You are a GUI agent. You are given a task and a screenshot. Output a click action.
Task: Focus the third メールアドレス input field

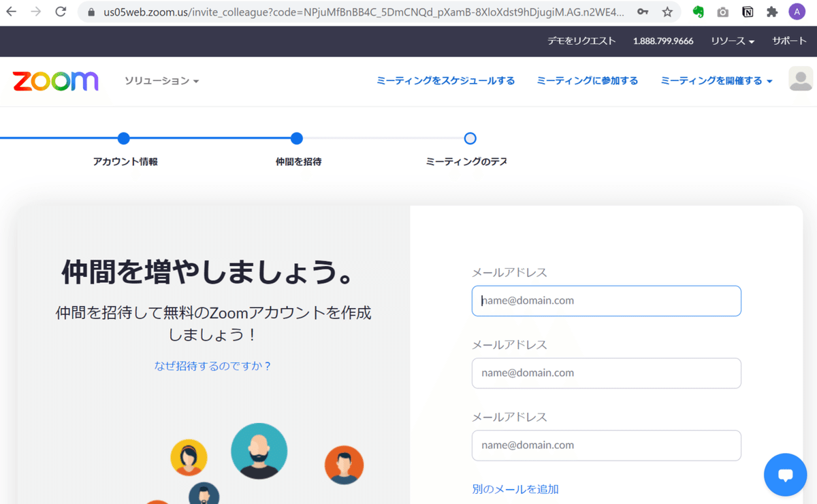(606, 445)
